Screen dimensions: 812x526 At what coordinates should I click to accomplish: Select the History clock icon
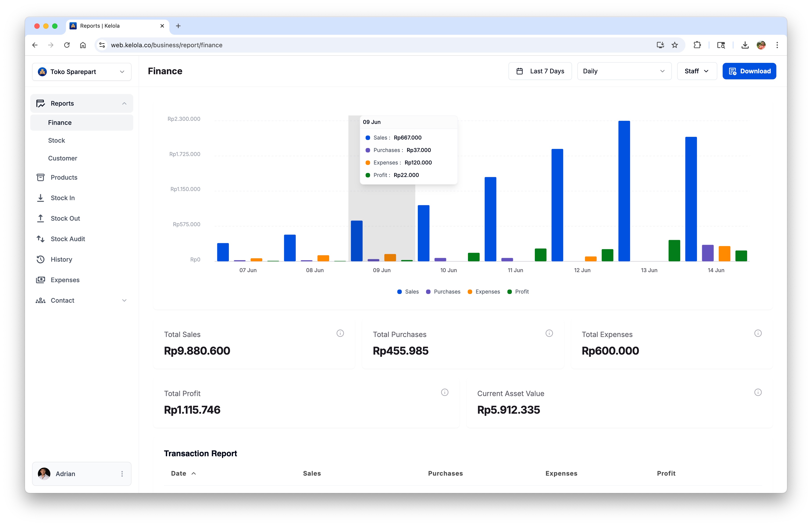click(41, 259)
